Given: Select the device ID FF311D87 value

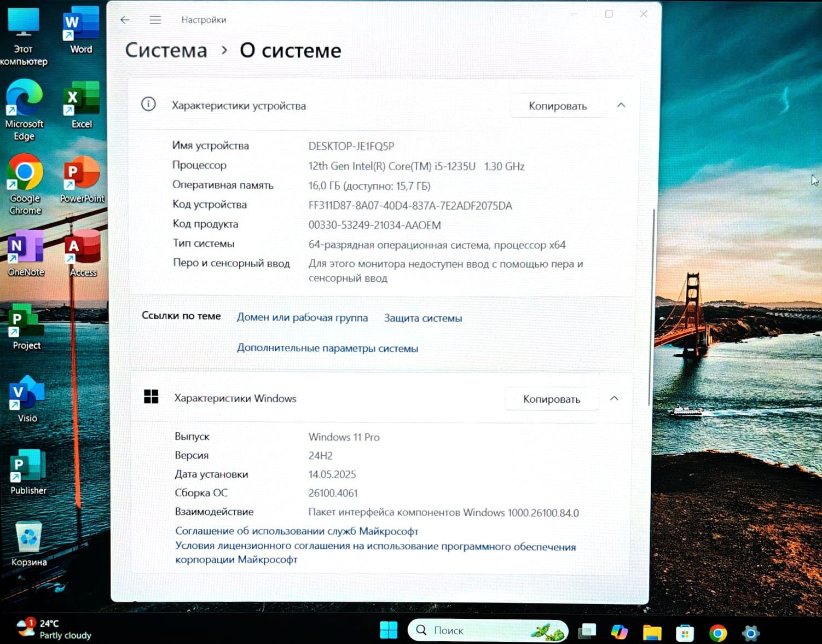Looking at the screenshot, I should coord(410,206).
